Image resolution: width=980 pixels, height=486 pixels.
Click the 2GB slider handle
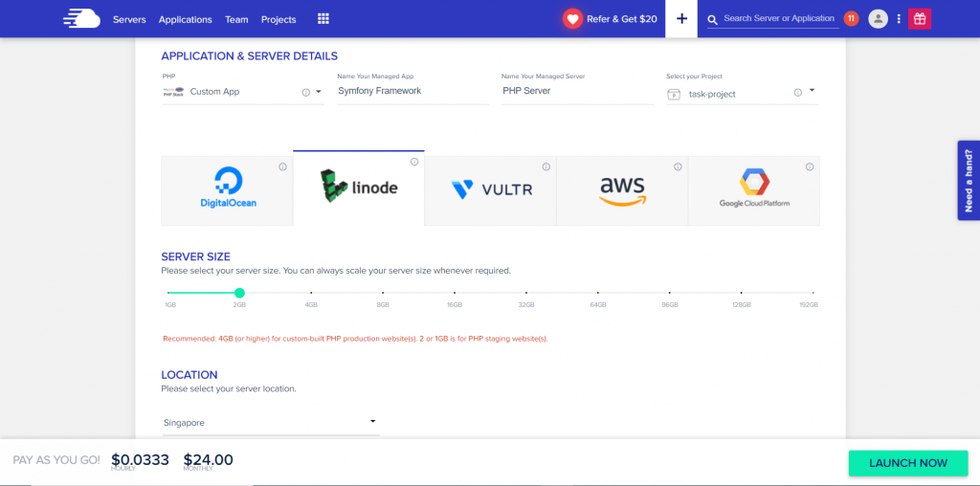[239, 293]
